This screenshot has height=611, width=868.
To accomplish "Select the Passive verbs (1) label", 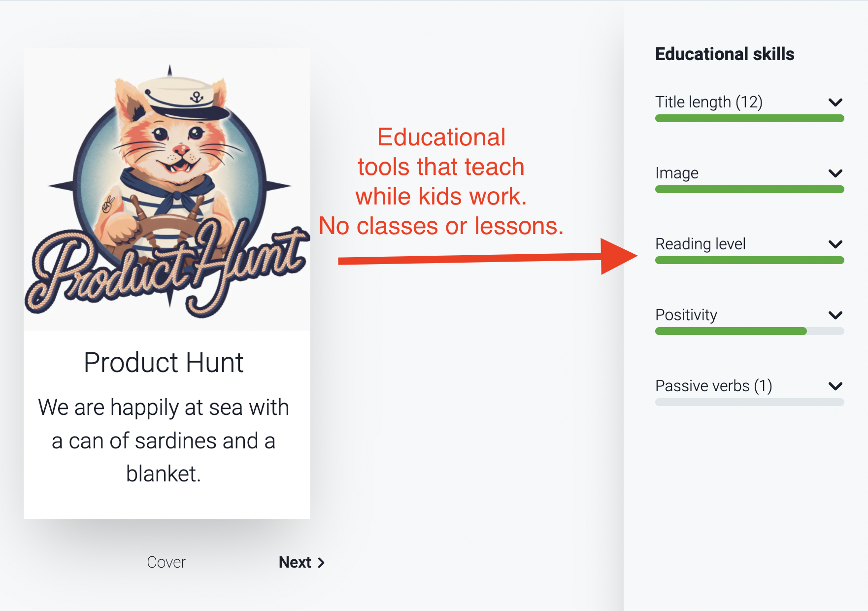I will 714,386.
